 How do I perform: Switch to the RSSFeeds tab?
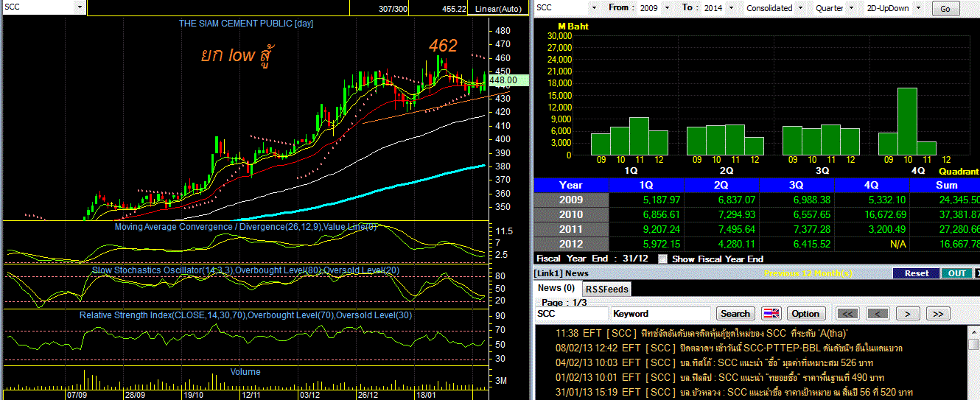click(606, 290)
